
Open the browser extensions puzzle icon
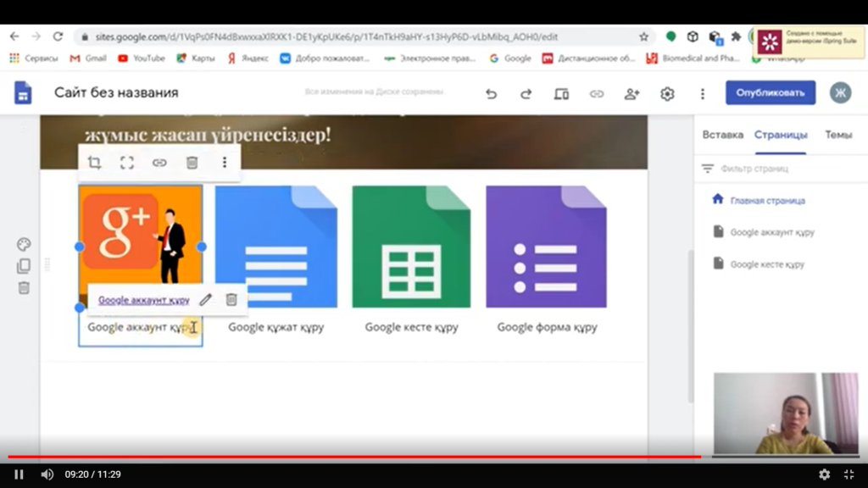[736, 36]
